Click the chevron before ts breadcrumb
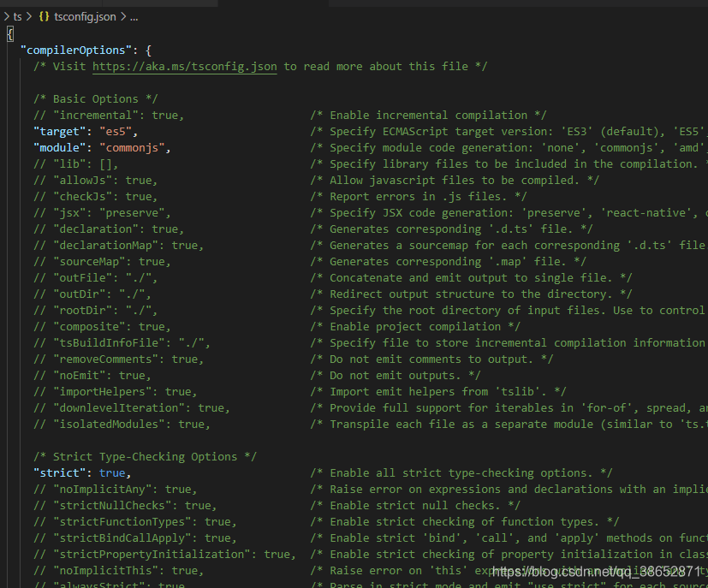The width and height of the screenshot is (708, 588). pyautogui.click(x=6, y=17)
